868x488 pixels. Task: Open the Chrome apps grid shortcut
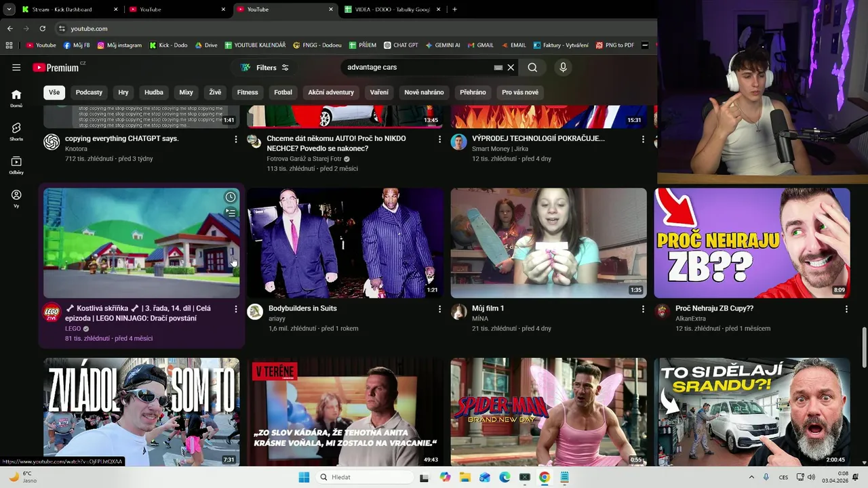[x=9, y=45]
